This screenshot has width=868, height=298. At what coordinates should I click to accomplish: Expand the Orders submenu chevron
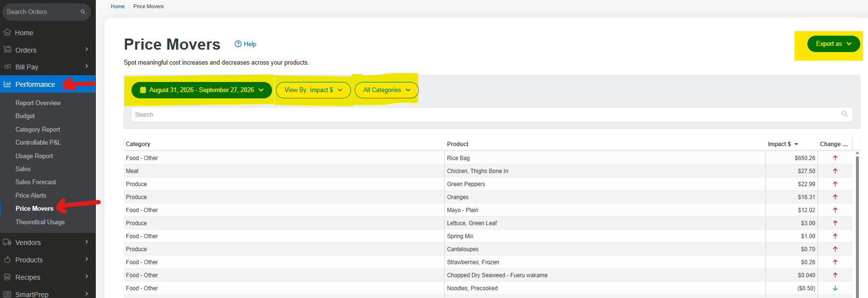pos(87,49)
